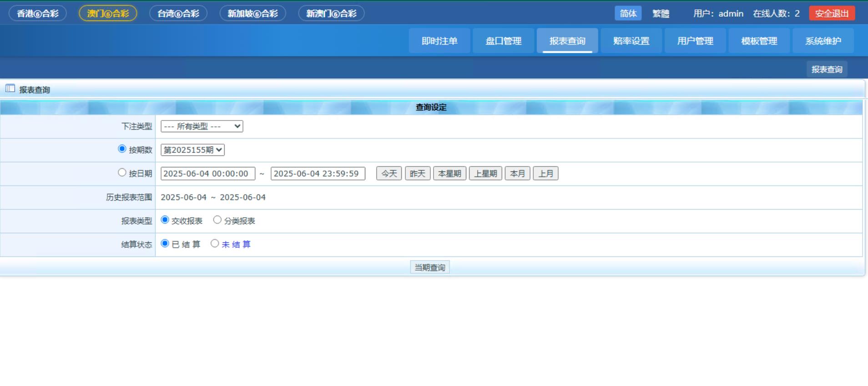868x386 pixels.
Task: Switch to the 香港六合彩 lottery
Action: (38, 14)
